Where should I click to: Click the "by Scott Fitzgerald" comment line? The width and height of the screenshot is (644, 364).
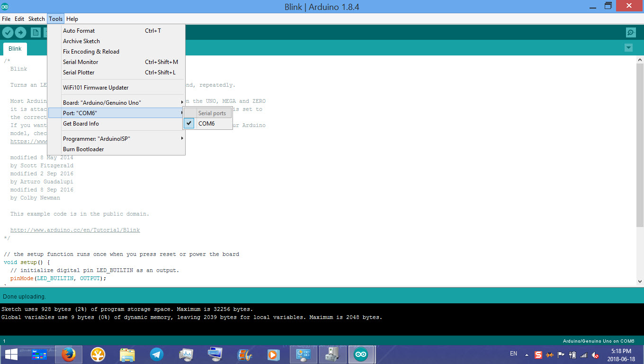tap(42, 166)
